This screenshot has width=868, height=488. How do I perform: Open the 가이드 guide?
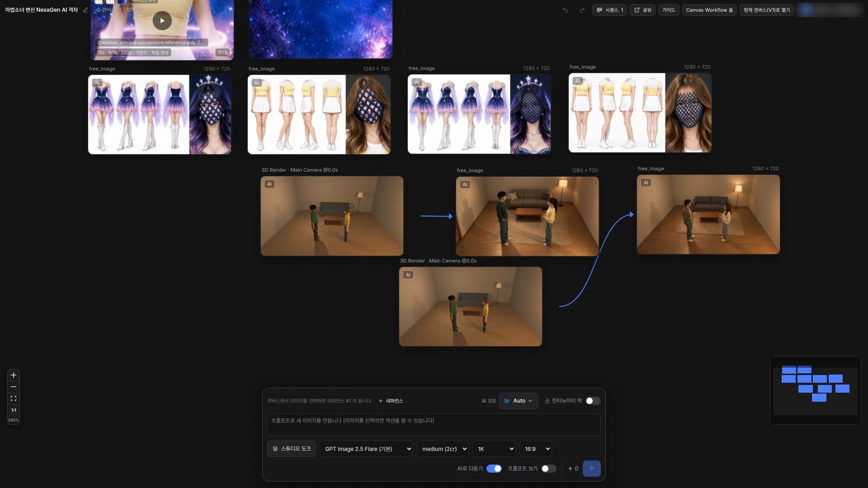669,10
